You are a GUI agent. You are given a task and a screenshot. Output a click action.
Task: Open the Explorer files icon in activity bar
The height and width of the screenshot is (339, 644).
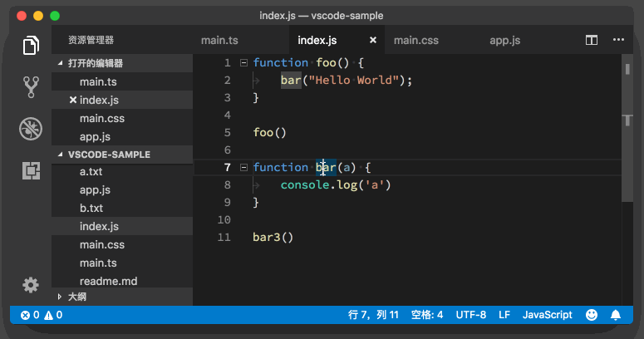(31, 44)
